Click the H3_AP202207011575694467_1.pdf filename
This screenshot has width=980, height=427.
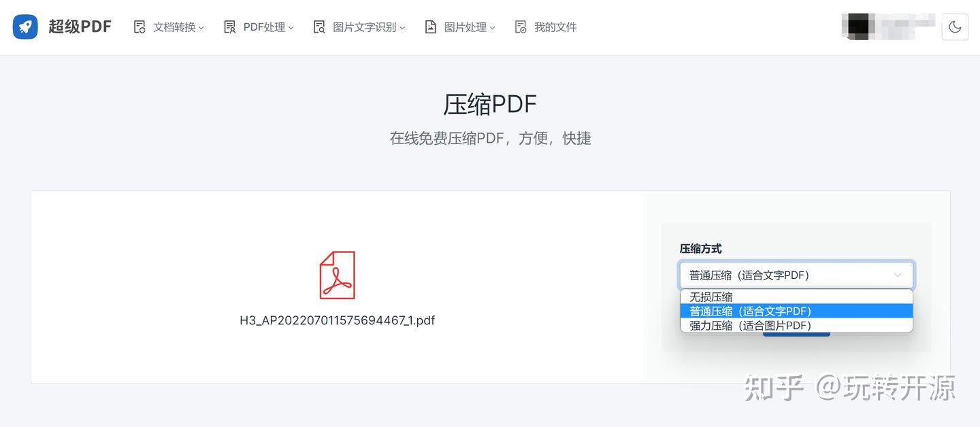[x=337, y=320]
